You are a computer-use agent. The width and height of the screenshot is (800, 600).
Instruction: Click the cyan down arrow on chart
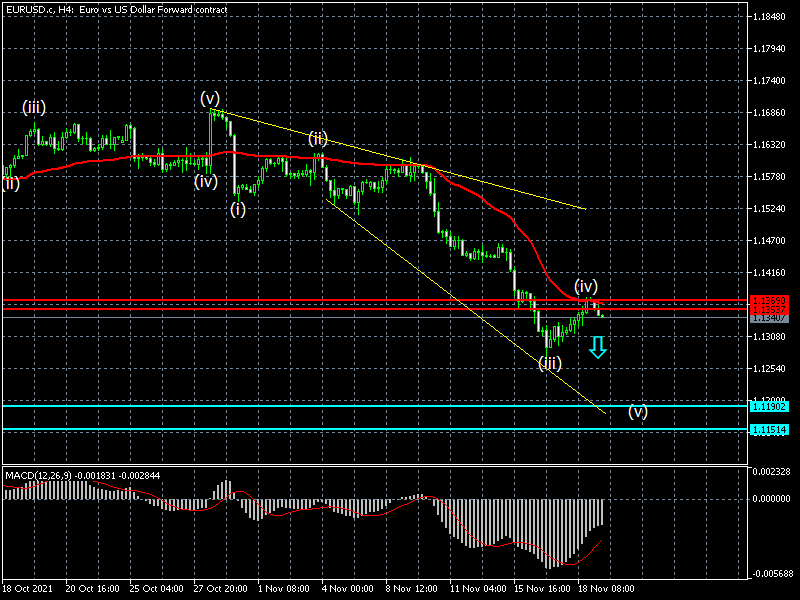(x=597, y=347)
